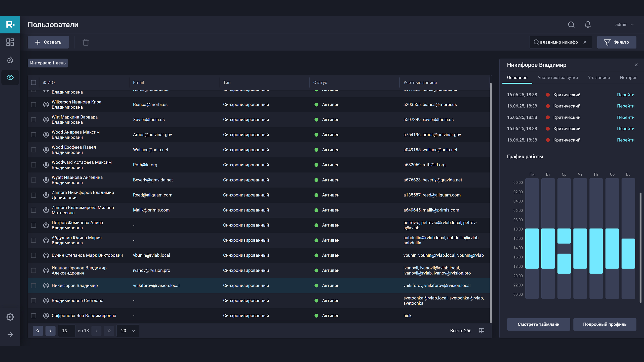Open the dashboard grid icon in sidebar

(x=10, y=42)
